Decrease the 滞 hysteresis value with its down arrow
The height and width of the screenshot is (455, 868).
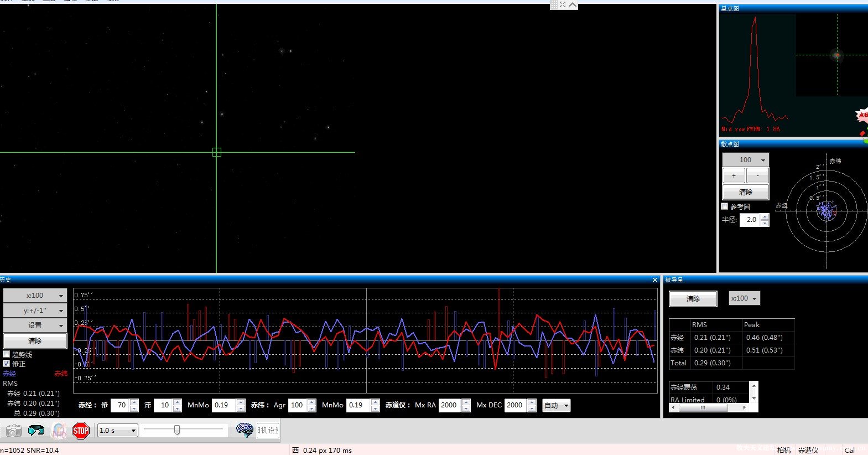(177, 409)
